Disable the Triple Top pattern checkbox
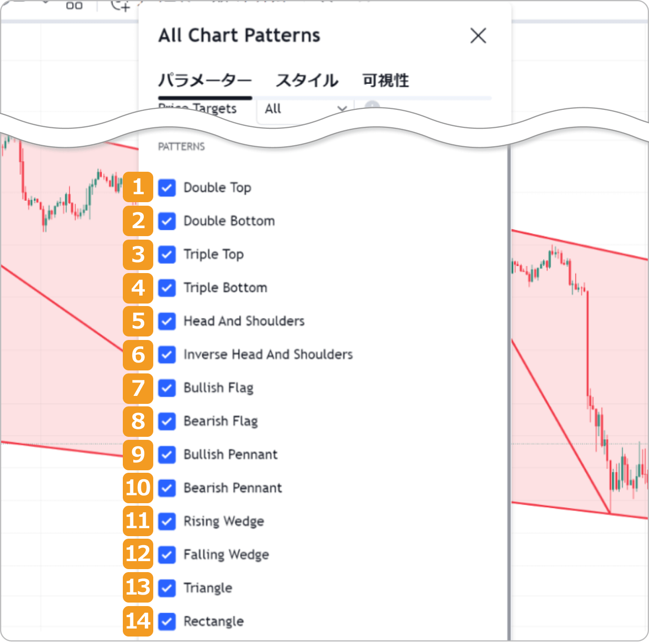649x644 pixels. (x=167, y=255)
